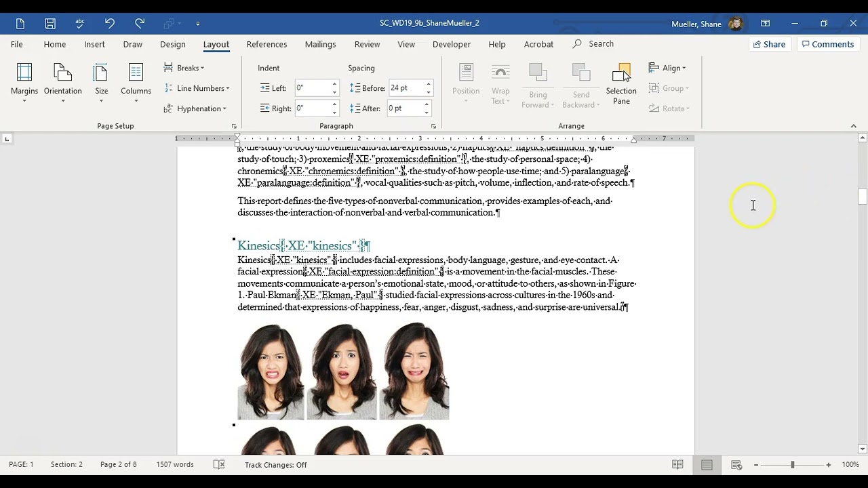
Task: Switch to the Review tab
Action: (367, 44)
